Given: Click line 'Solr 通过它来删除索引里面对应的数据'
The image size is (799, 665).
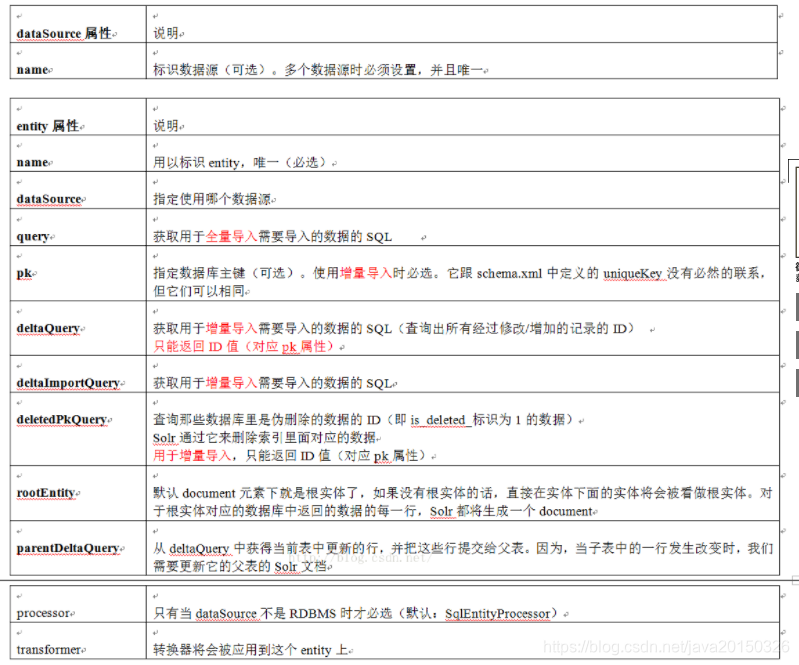Looking at the screenshot, I should pos(264,438).
